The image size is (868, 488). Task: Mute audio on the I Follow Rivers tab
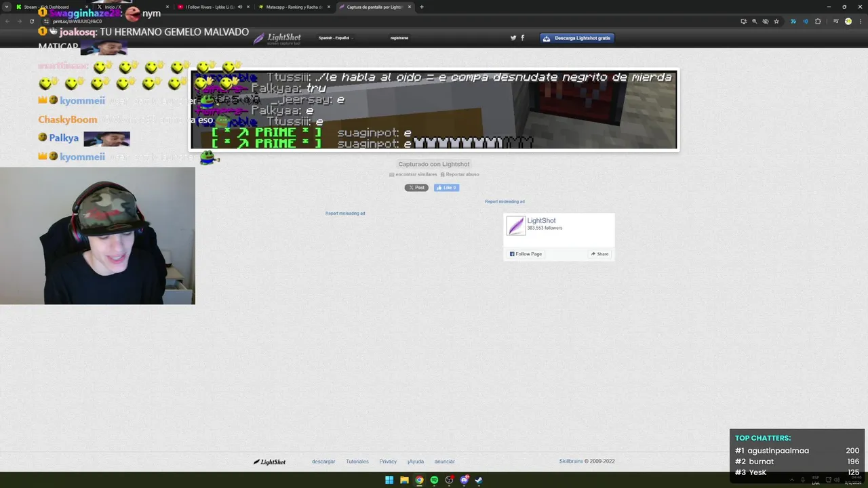(240, 7)
